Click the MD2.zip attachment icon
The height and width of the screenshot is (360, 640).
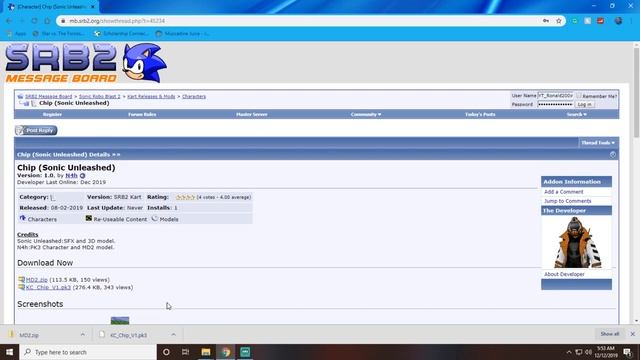pyautogui.click(x=21, y=280)
